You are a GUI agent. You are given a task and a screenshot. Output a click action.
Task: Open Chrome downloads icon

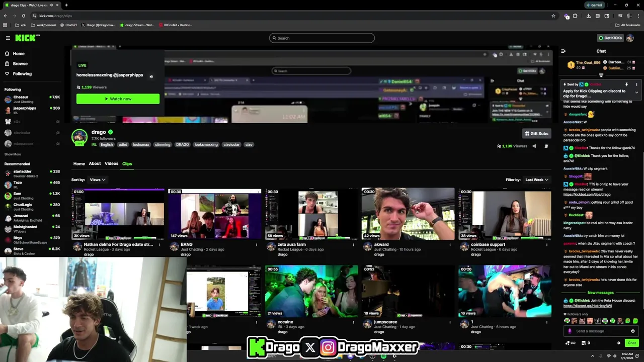coord(589,16)
